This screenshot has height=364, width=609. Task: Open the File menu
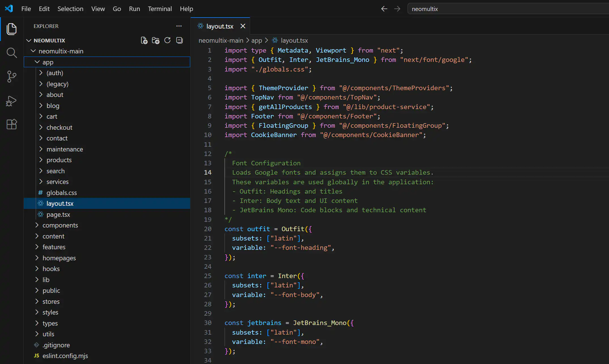point(26,9)
